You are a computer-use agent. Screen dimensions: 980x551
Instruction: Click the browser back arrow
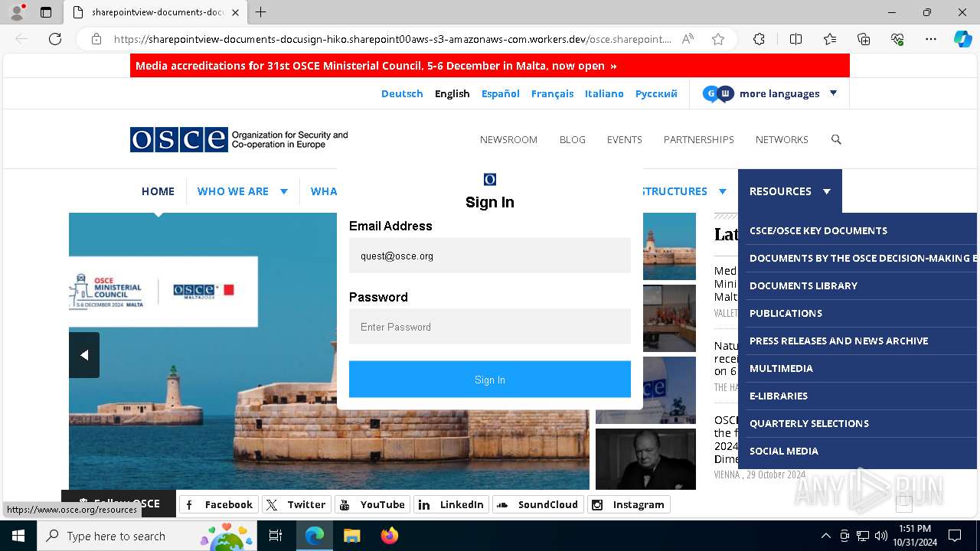pyautogui.click(x=21, y=39)
